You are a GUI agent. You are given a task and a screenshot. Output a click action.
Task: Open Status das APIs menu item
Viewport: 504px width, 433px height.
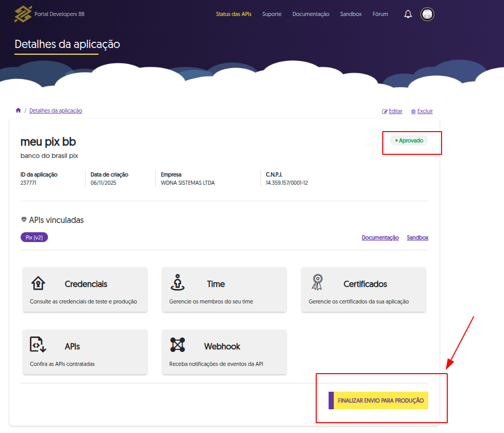234,14
